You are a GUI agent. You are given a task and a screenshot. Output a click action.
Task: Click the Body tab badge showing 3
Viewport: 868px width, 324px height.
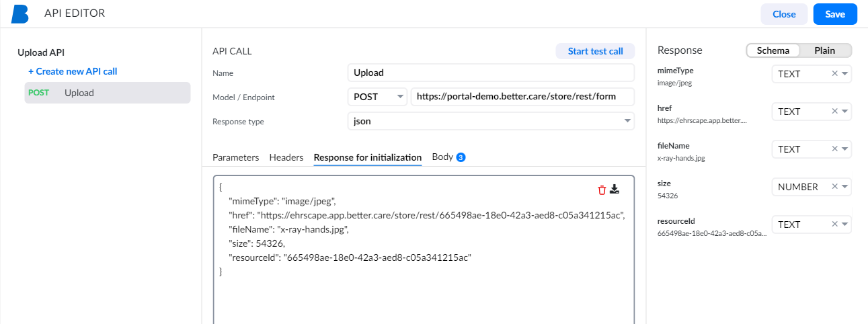click(461, 157)
